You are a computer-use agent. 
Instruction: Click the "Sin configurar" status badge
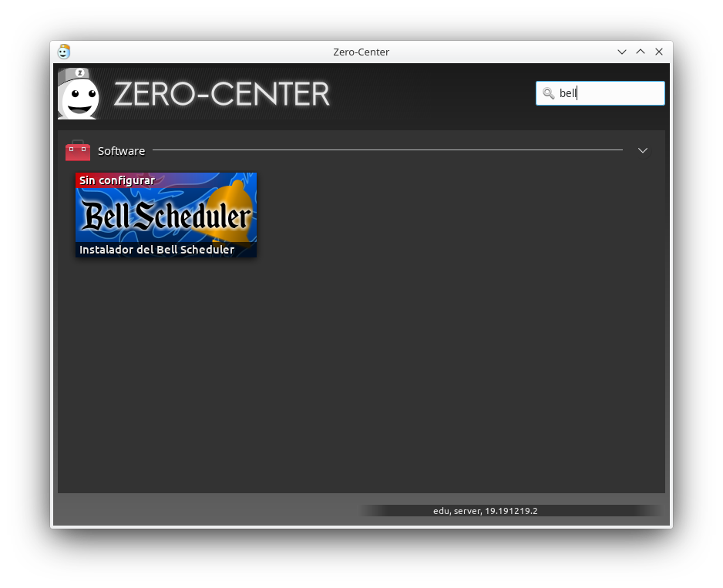117,180
